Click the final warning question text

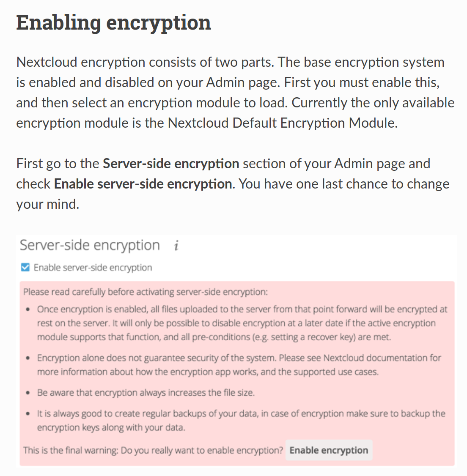pos(152,450)
